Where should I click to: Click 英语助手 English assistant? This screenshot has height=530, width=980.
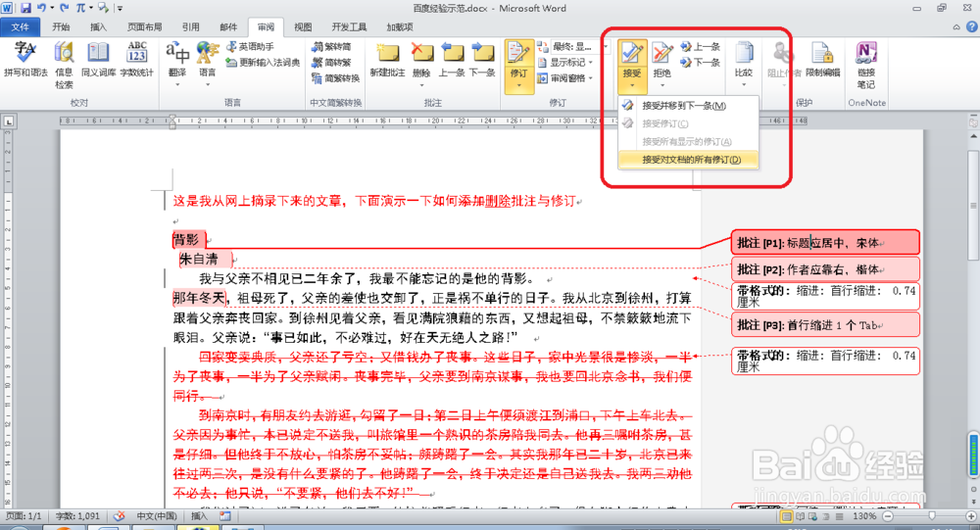click(x=250, y=46)
